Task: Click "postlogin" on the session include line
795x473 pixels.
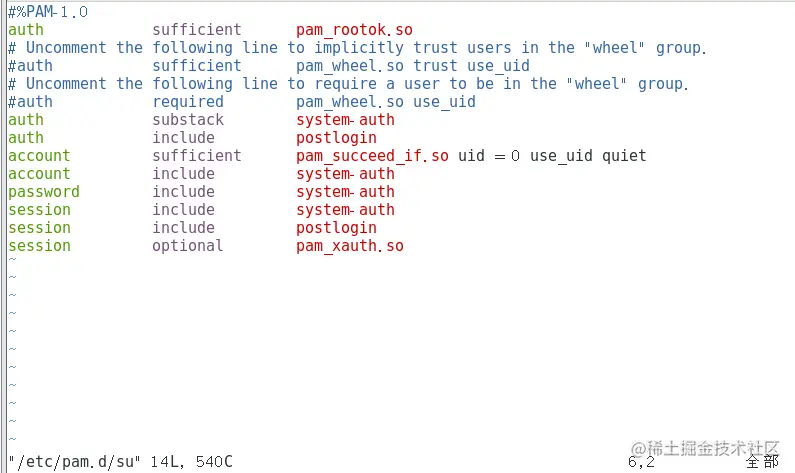Action: pos(336,228)
